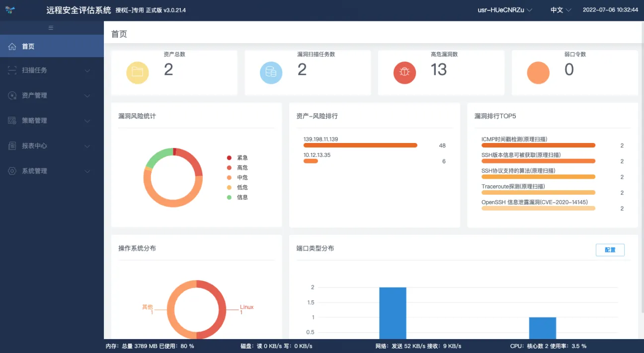Click the 报表中心 report icon
The height and width of the screenshot is (353, 644).
point(12,146)
